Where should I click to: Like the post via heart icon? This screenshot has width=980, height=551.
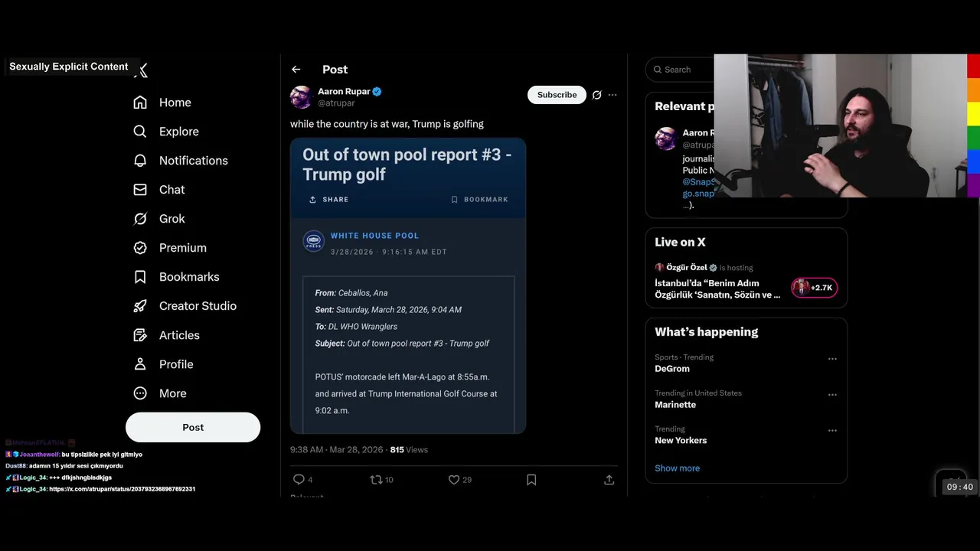pos(454,480)
